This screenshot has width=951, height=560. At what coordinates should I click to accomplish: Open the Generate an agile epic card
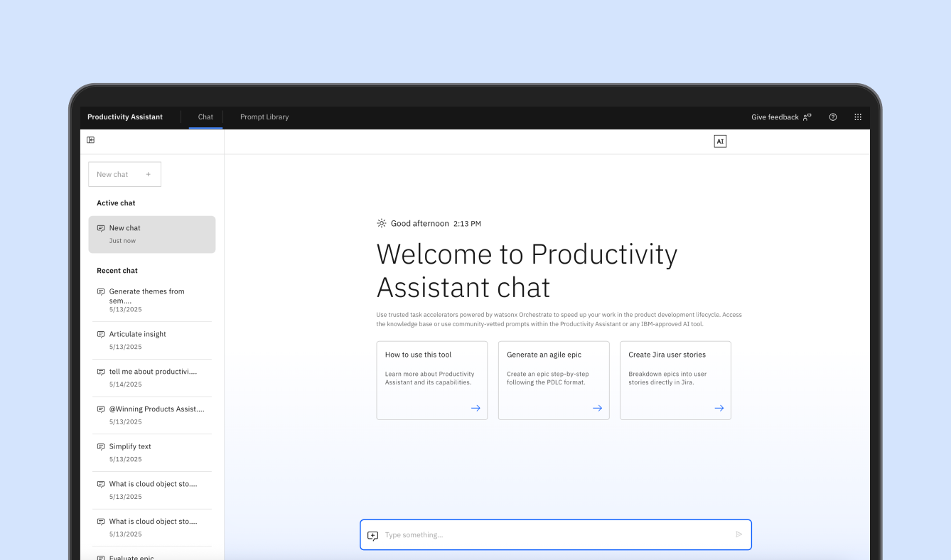554,380
